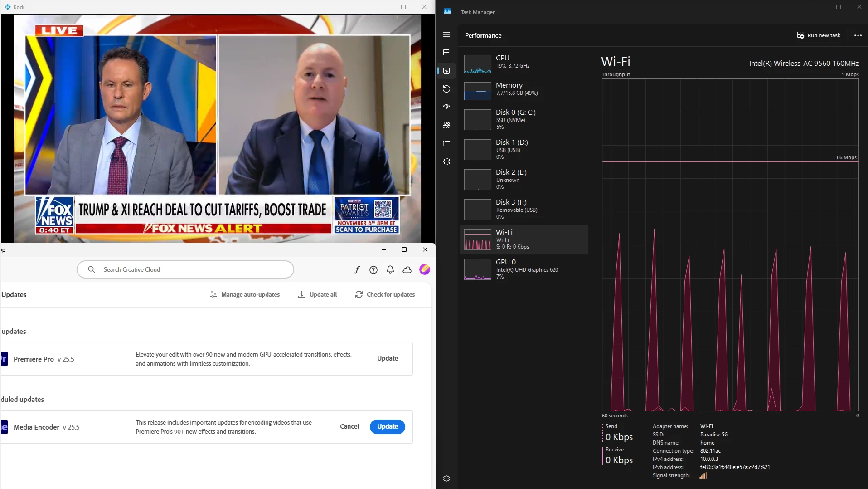Click Media Encoder app icon
Screen dimensions: 868x489
pyautogui.click(x=4, y=427)
